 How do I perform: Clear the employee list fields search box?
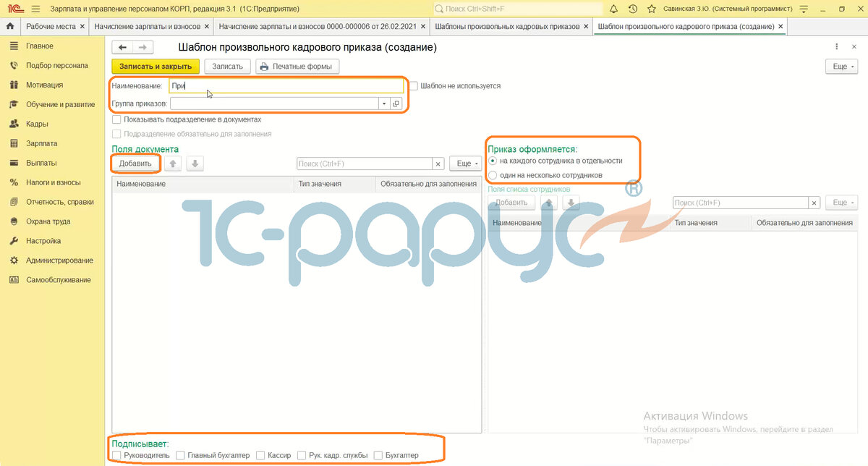[x=814, y=203]
